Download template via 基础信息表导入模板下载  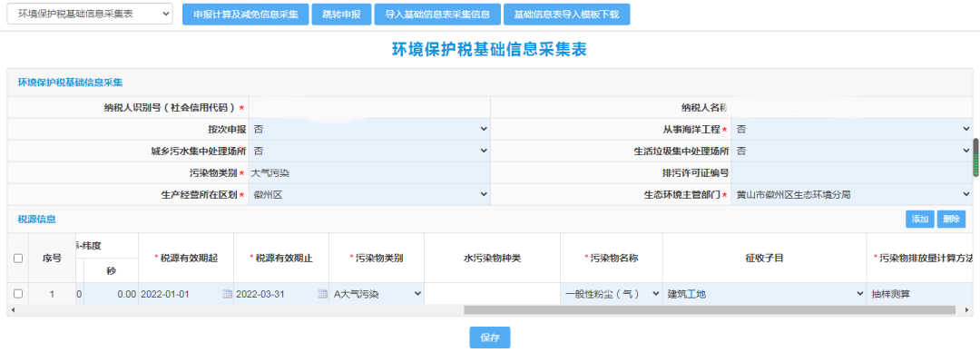566,15
